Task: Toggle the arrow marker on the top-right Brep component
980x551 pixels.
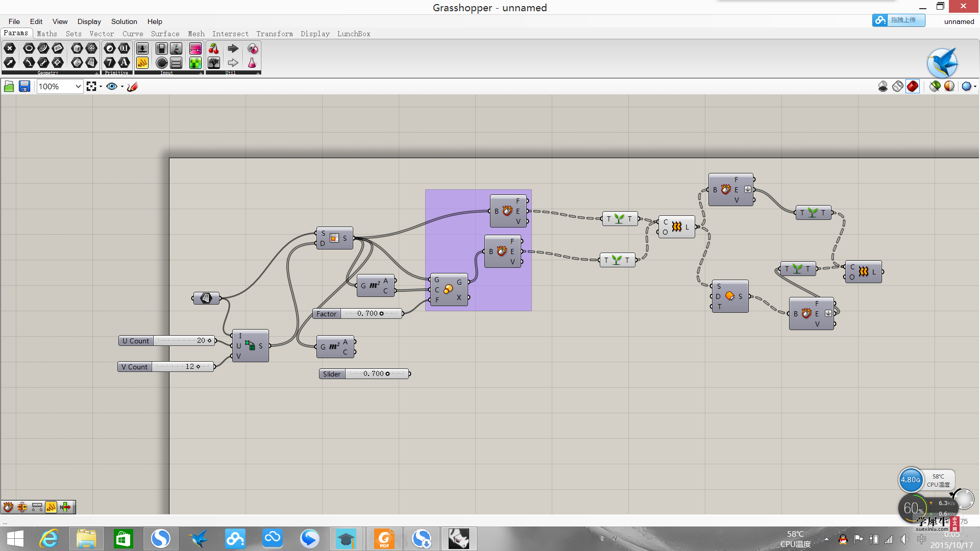Action: (748, 189)
